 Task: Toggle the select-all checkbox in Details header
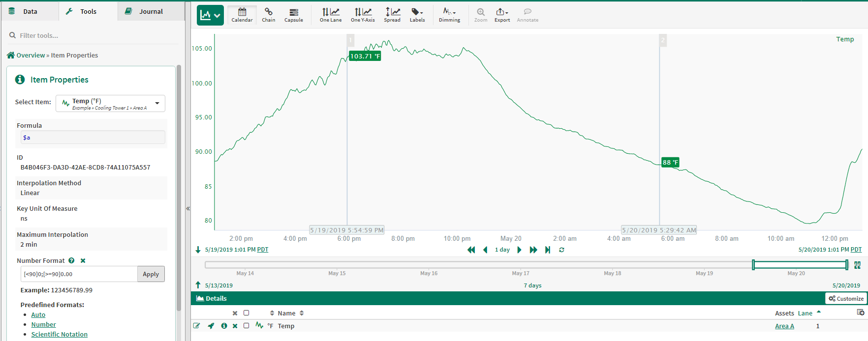[x=247, y=313]
